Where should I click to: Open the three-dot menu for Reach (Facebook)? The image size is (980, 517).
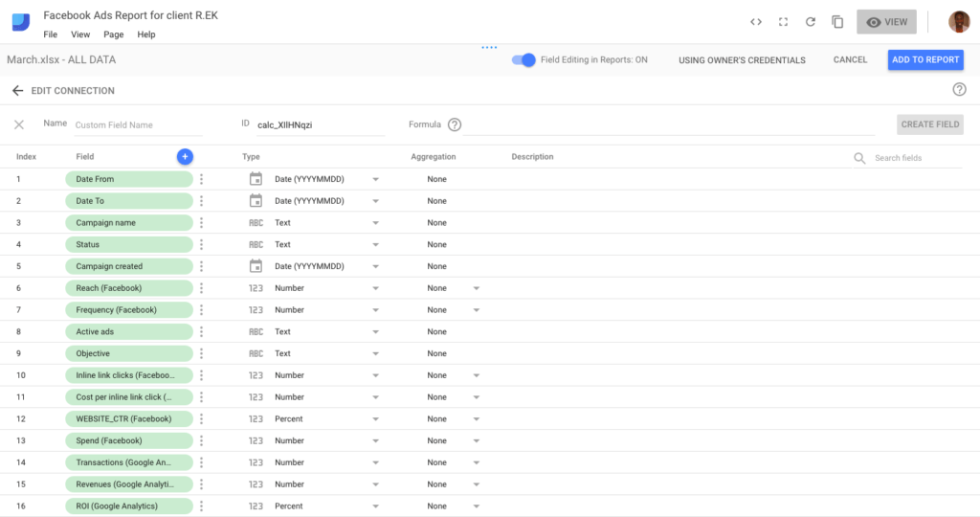(201, 288)
